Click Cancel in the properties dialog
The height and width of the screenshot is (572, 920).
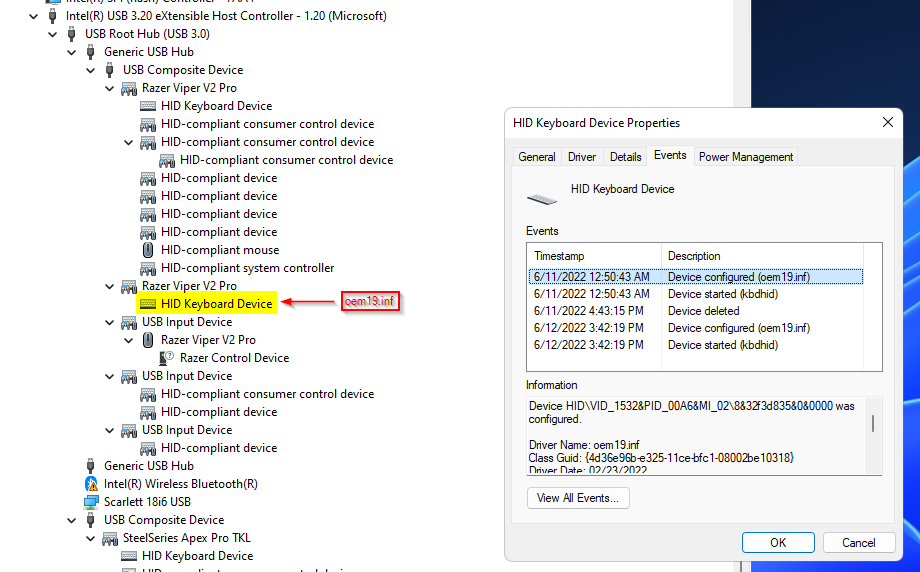pyautogui.click(x=858, y=543)
